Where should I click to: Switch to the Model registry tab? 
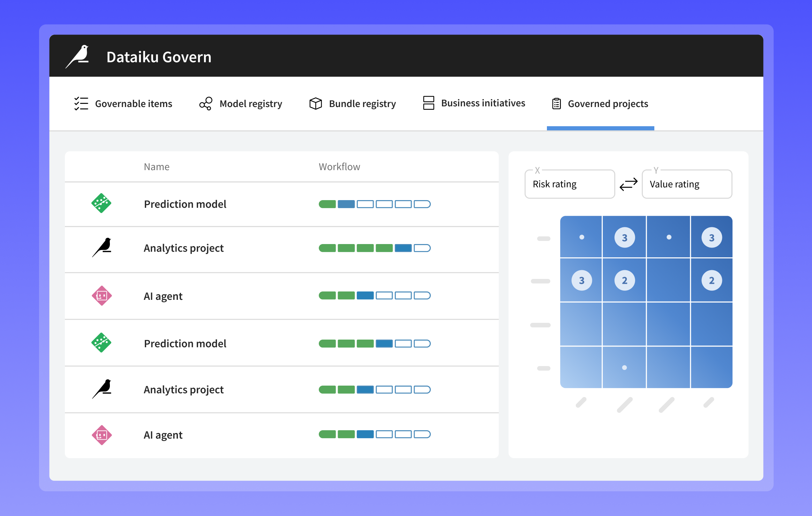point(250,104)
